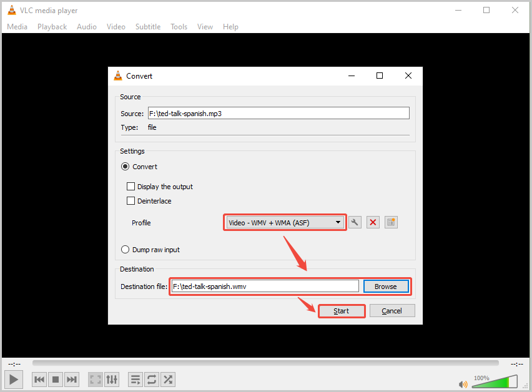The width and height of the screenshot is (532, 392).
Task: Open the Video menu
Action: tap(116, 26)
